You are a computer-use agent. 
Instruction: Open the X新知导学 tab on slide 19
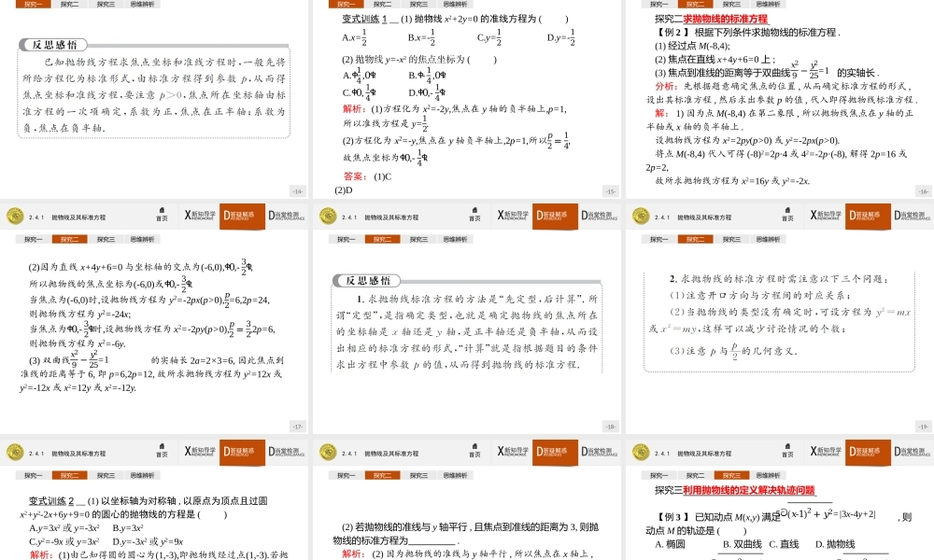(x=825, y=215)
